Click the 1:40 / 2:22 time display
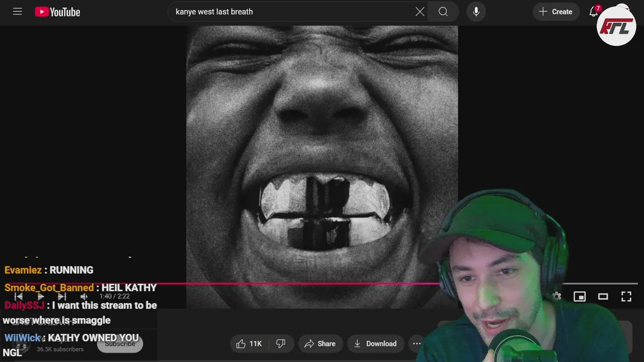Viewport: 644px width, 362px height. [114, 297]
